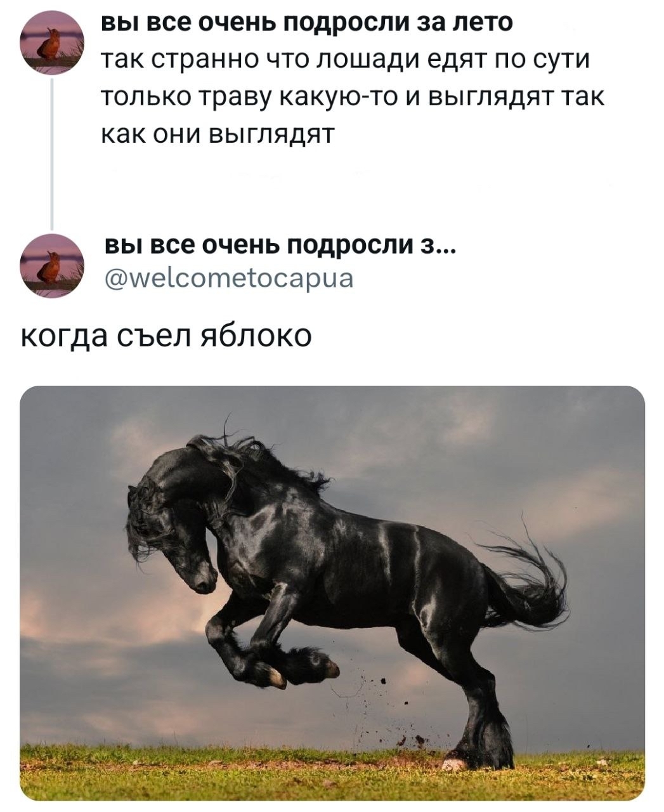The image size is (664, 812).
Task: Click the flying dirt clods behind the hooves
Action: 387,710
